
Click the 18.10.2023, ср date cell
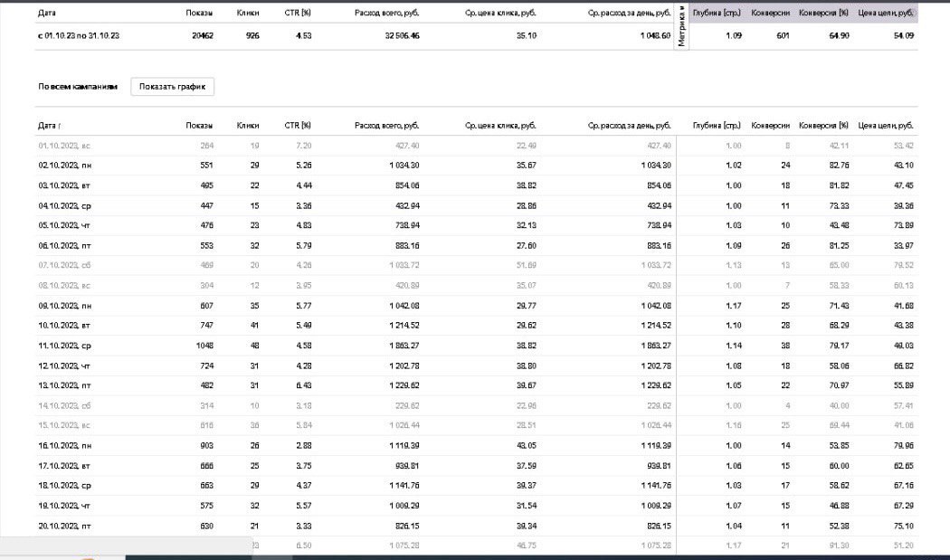(65, 486)
